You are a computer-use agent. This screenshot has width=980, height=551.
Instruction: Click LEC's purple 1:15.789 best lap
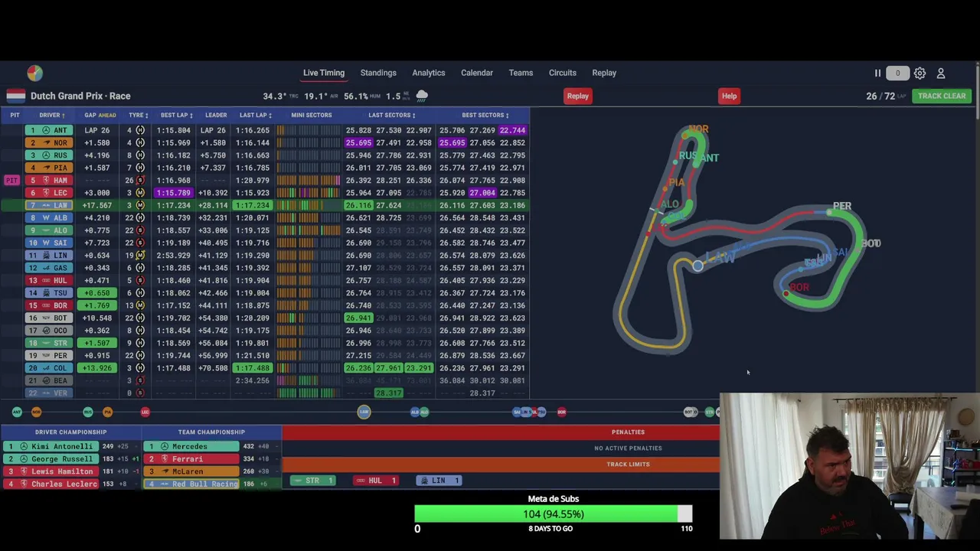point(174,193)
